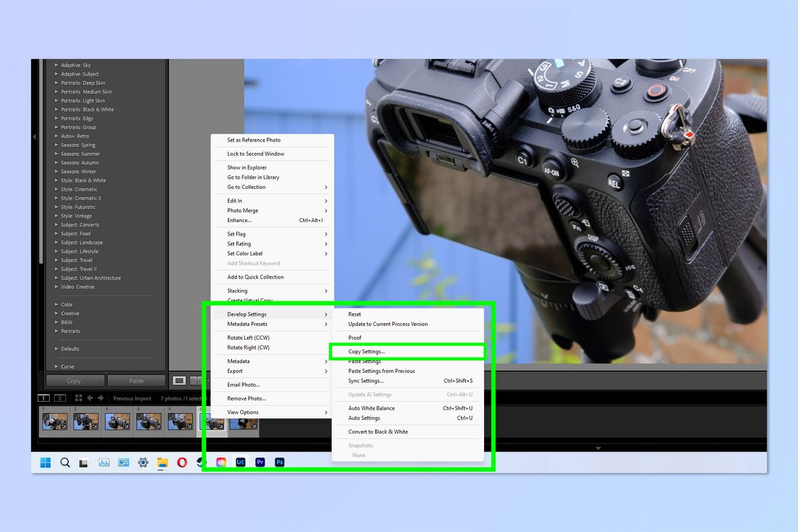Image resolution: width=798 pixels, height=532 pixels.
Task: Click the Grid view icon in the filmstrip toolbar
Action: pos(78,397)
